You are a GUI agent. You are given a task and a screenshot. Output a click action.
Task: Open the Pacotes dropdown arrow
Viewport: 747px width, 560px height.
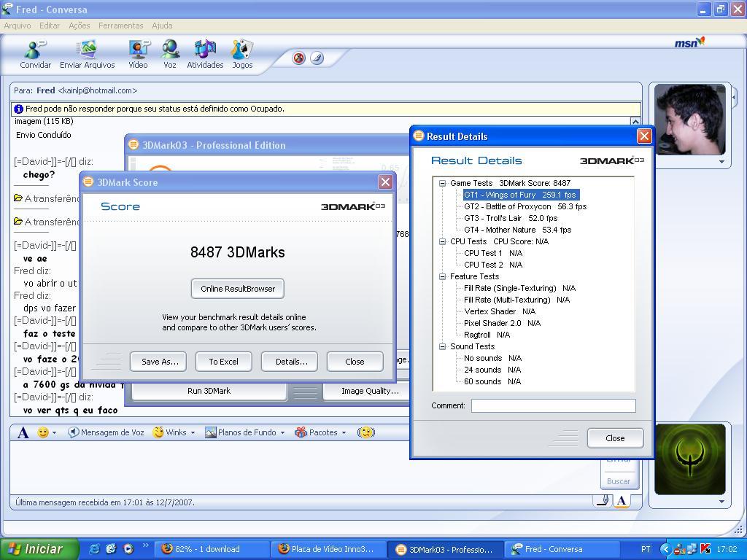(x=344, y=433)
